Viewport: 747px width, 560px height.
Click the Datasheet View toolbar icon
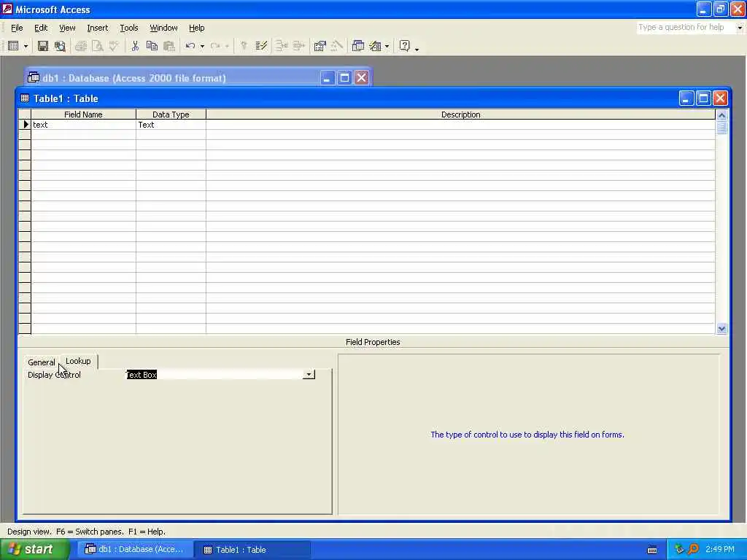13,46
